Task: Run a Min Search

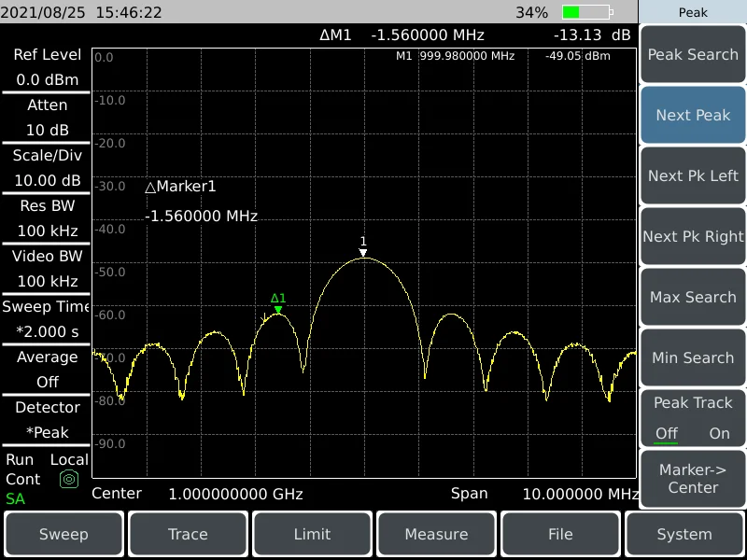Action: click(x=693, y=357)
